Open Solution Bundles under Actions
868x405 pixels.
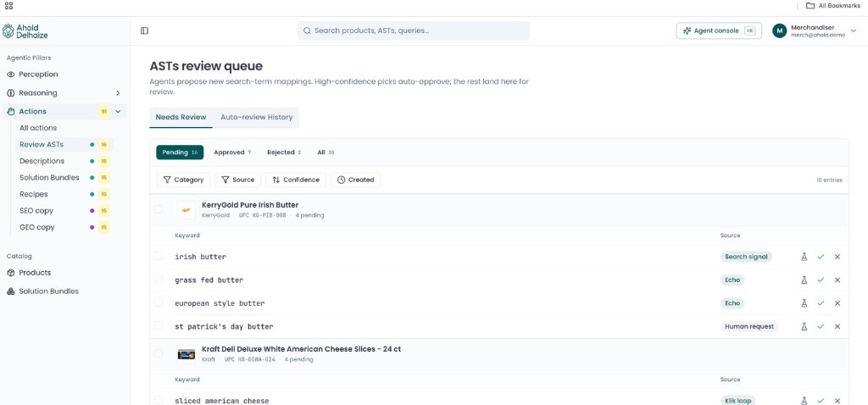pyautogui.click(x=64, y=178)
